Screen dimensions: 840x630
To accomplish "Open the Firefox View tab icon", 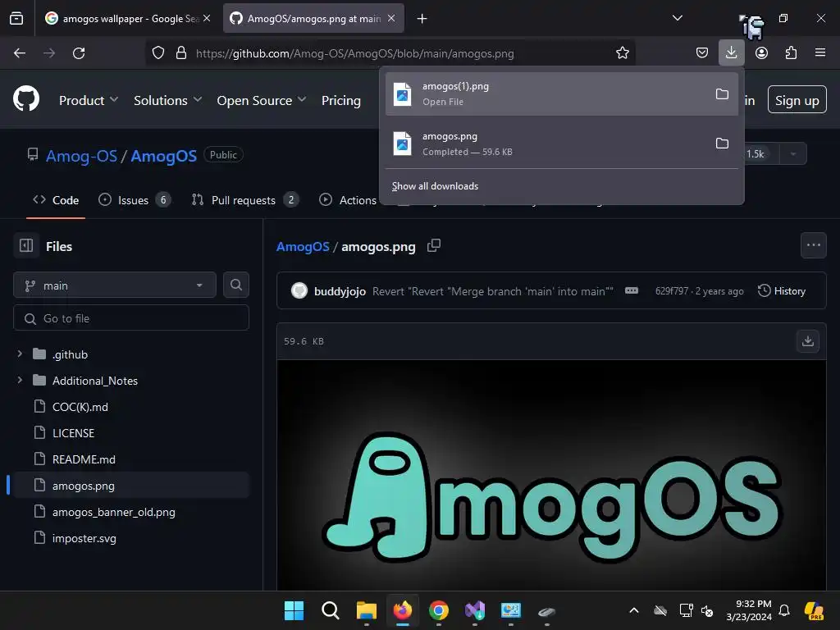I will pos(16,18).
